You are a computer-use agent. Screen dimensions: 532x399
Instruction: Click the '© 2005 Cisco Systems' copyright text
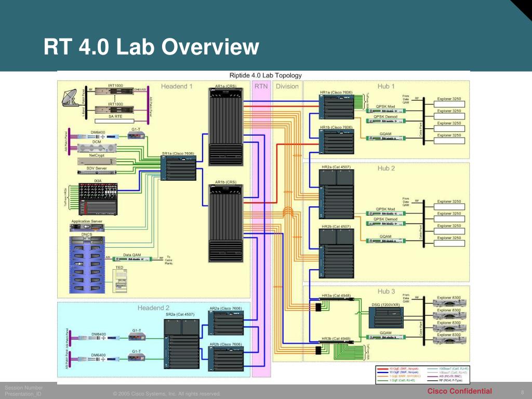click(167, 394)
